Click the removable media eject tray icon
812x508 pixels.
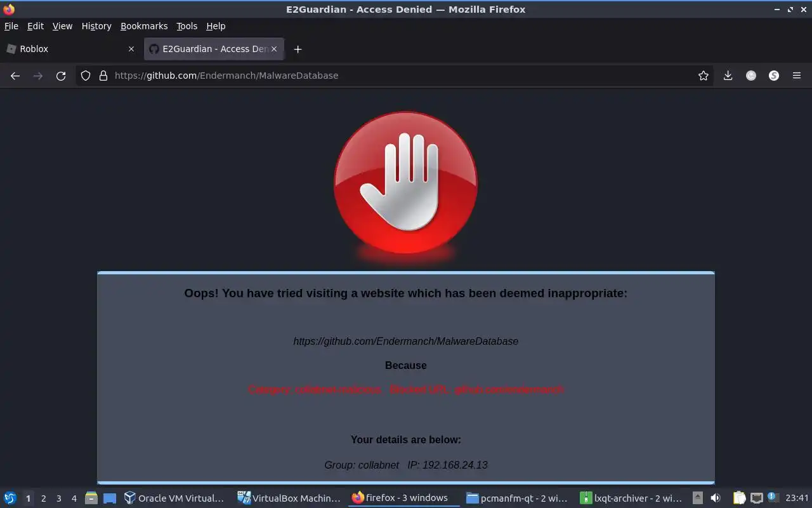pyautogui.click(x=697, y=498)
